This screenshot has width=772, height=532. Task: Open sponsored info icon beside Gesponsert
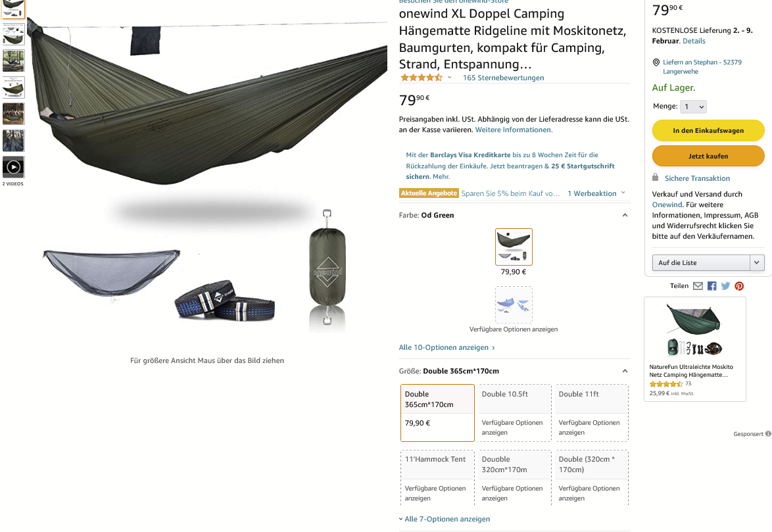pyautogui.click(x=768, y=433)
